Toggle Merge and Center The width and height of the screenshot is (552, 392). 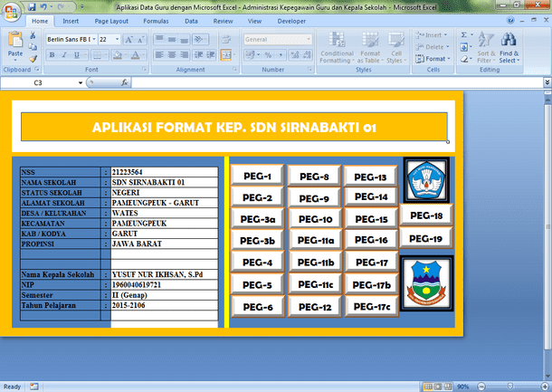coord(226,55)
